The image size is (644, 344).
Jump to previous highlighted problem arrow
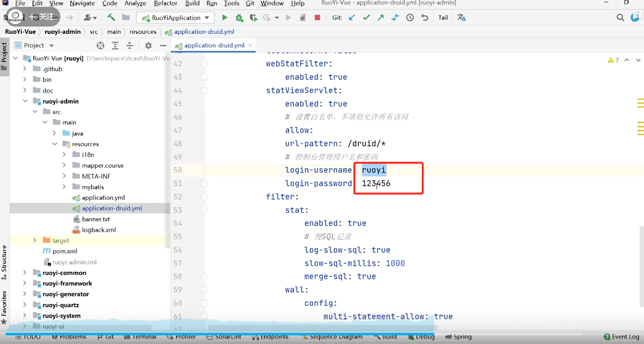[627, 60]
